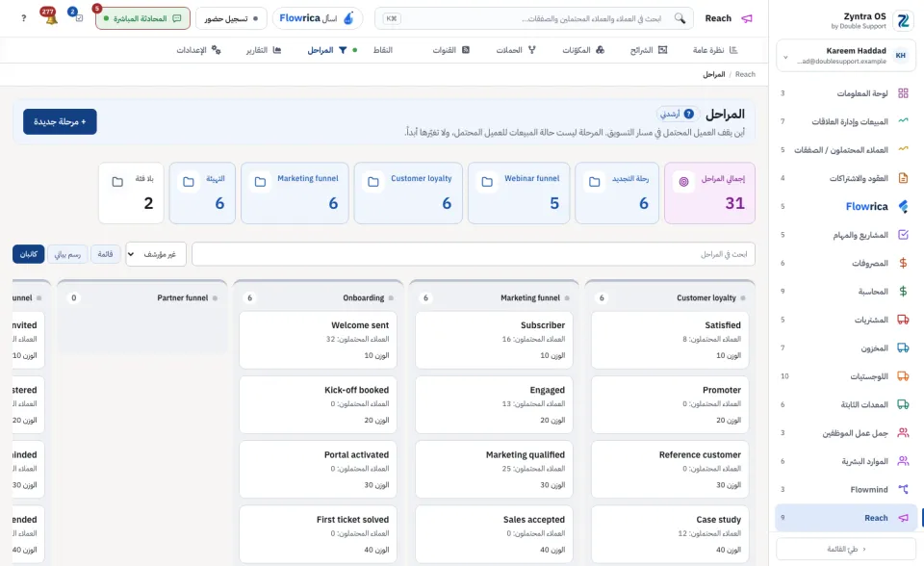
Task: Open the Points tab النقاط
Action: [x=382, y=50]
